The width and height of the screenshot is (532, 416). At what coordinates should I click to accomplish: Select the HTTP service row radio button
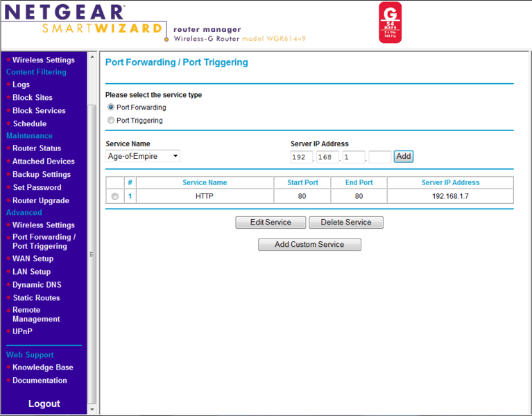click(115, 196)
